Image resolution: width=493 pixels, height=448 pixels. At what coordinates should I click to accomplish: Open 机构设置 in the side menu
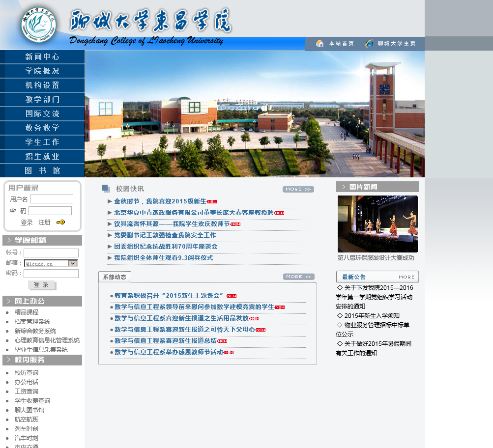42,85
